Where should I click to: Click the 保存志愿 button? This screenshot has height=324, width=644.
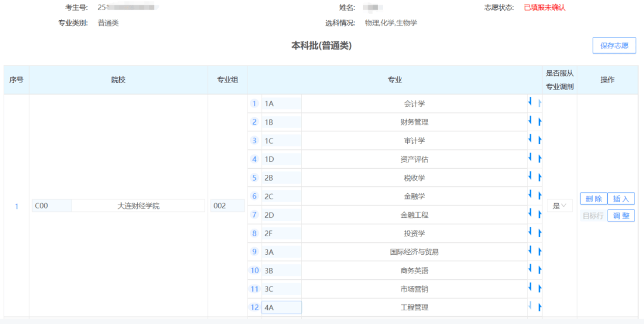tap(614, 45)
